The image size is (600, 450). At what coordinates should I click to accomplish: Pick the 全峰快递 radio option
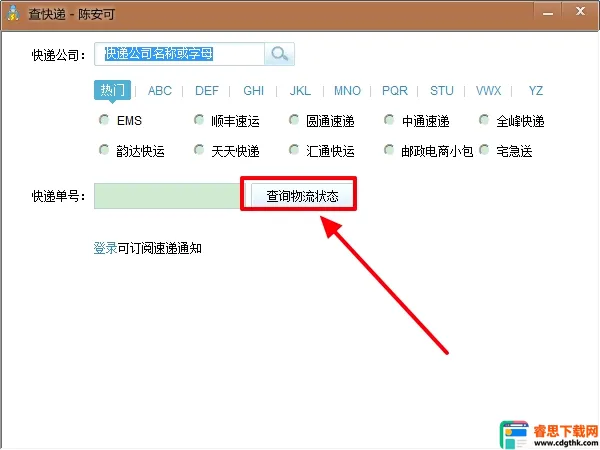point(484,120)
